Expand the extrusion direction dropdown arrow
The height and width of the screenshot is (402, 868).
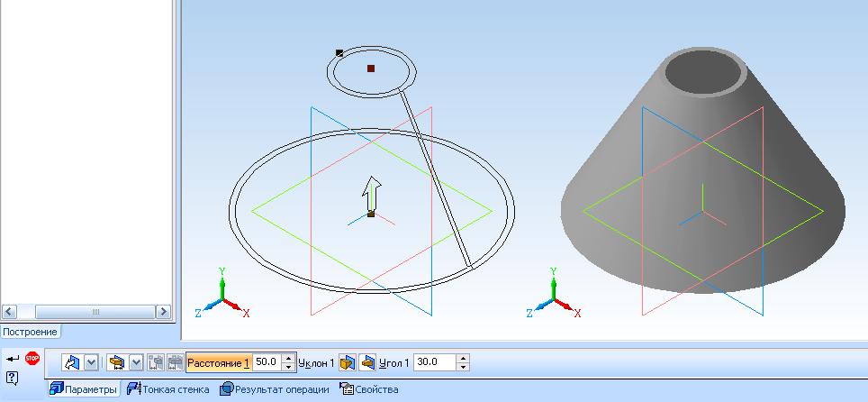pyautogui.click(x=91, y=363)
